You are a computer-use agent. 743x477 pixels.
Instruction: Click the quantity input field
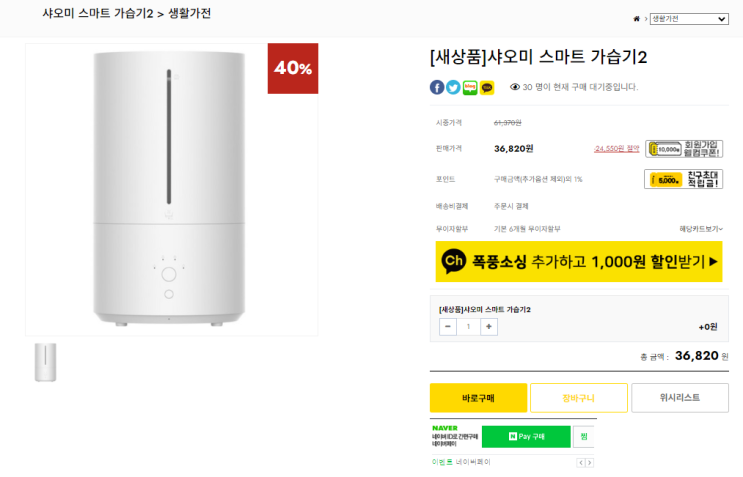click(x=468, y=326)
